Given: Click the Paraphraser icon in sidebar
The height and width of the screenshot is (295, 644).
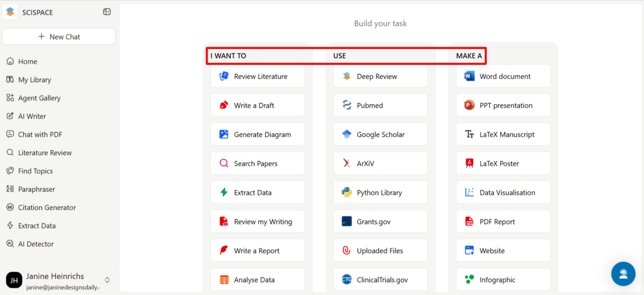Looking at the screenshot, I should pos(10,189).
